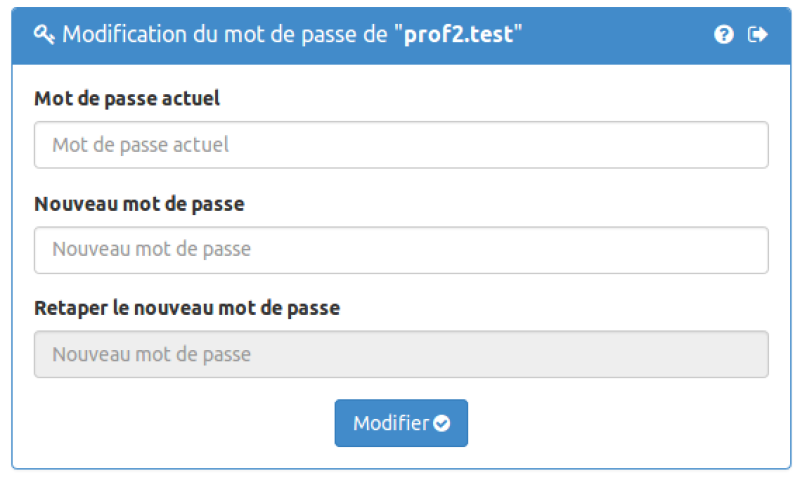
Task: Click the greyed-out password confirmation field
Action: pyautogui.click(x=401, y=354)
